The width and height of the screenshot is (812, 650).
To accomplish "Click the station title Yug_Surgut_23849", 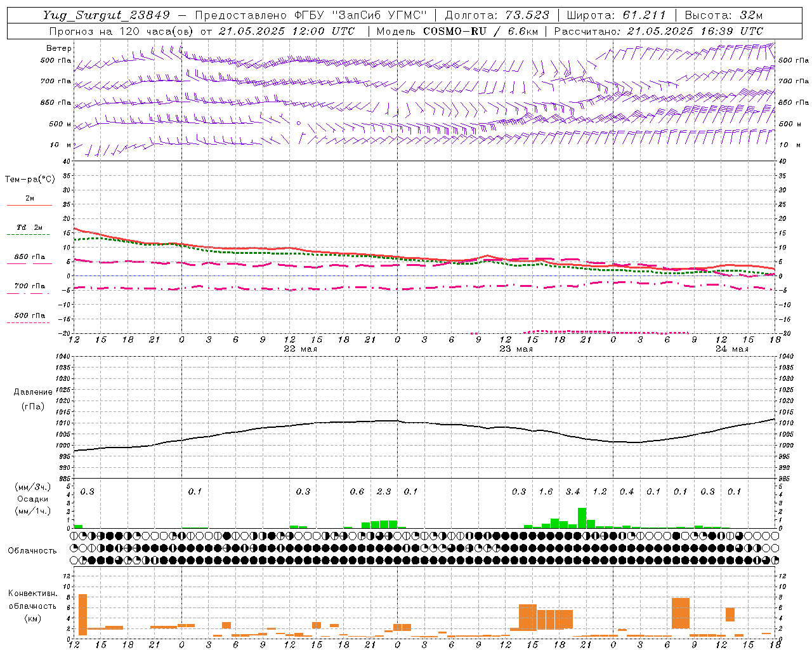I will [x=107, y=15].
